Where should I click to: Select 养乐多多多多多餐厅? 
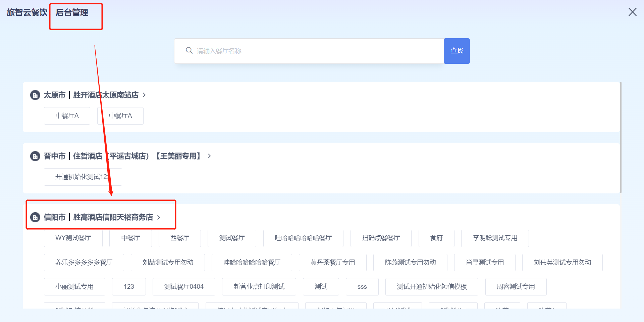pyautogui.click(x=84, y=263)
